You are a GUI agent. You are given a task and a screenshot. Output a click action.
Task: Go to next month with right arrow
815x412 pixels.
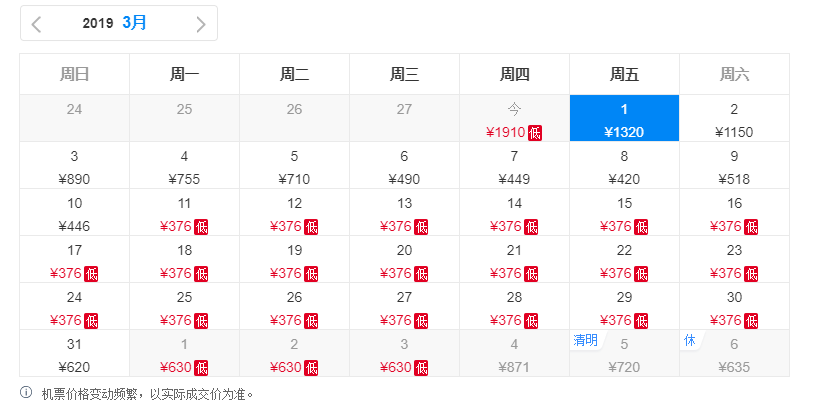[x=201, y=24]
